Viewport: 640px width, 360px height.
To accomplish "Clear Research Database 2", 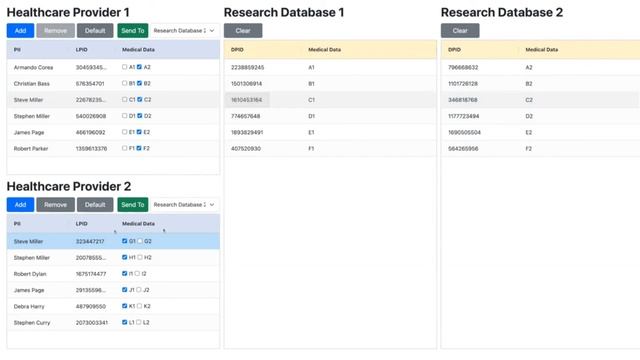I will coord(460,31).
